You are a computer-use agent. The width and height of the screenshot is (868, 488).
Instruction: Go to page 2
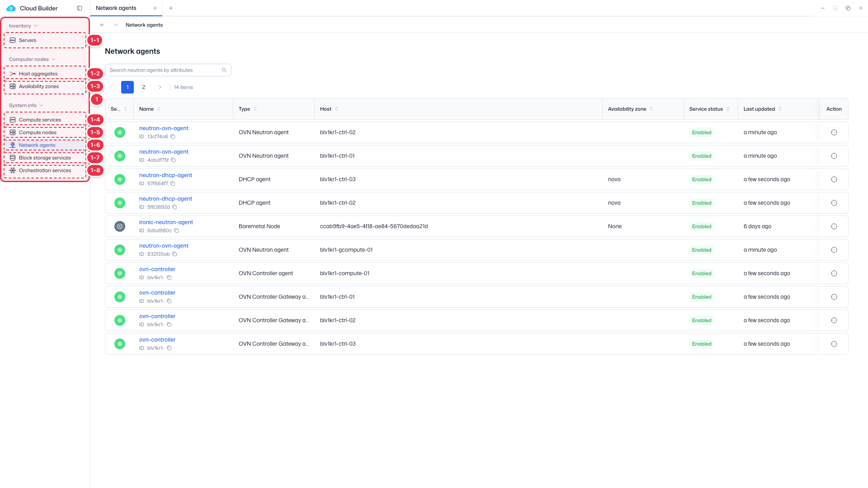pyautogui.click(x=144, y=87)
